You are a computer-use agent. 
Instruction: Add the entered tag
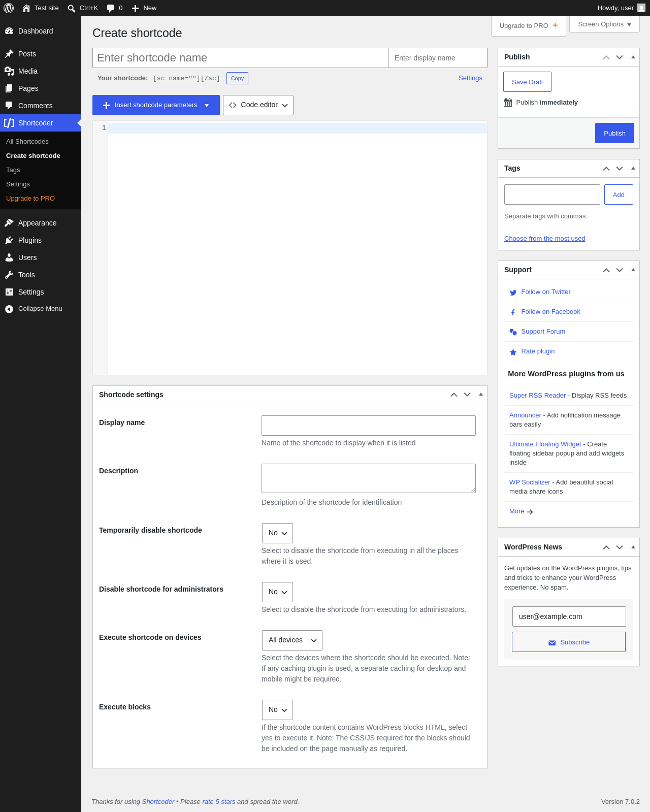pos(619,194)
